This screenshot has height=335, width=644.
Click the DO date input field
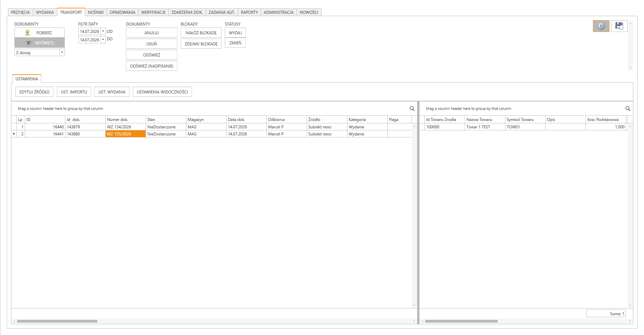point(90,40)
